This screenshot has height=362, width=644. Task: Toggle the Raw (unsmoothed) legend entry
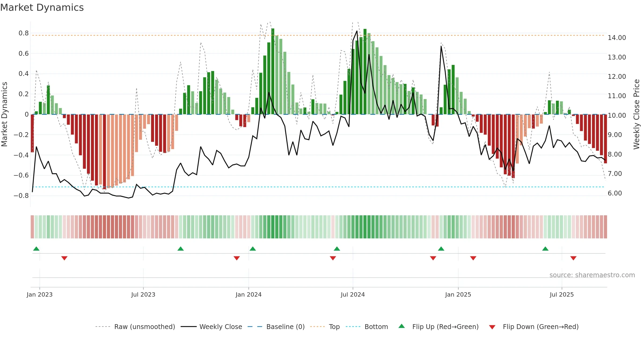click(135, 327)
